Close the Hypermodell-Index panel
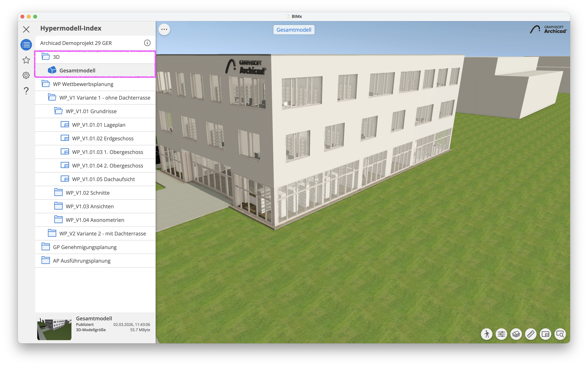 click(x=26, y=29)
